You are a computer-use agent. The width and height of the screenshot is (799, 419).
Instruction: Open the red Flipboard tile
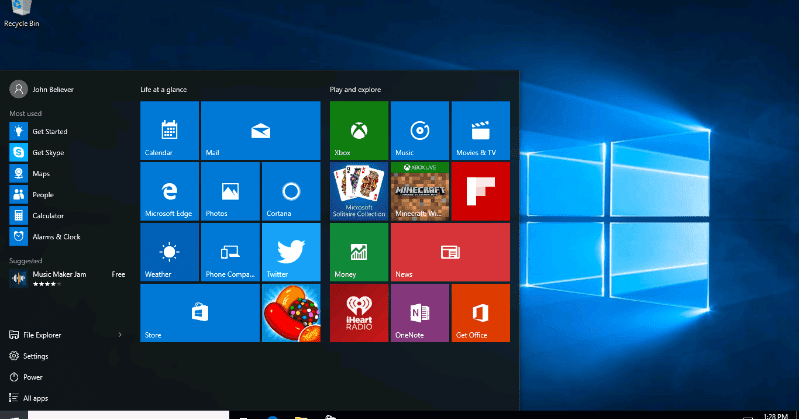(481, 191)
